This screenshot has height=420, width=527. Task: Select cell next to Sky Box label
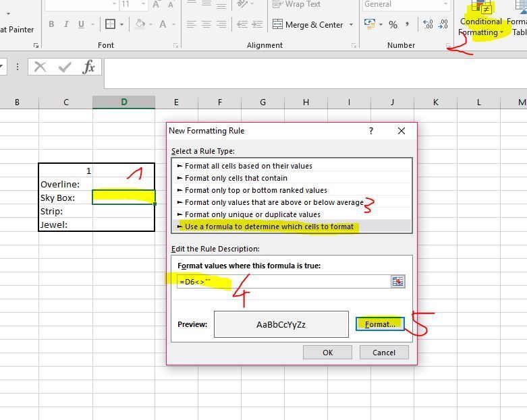point(123,197)
